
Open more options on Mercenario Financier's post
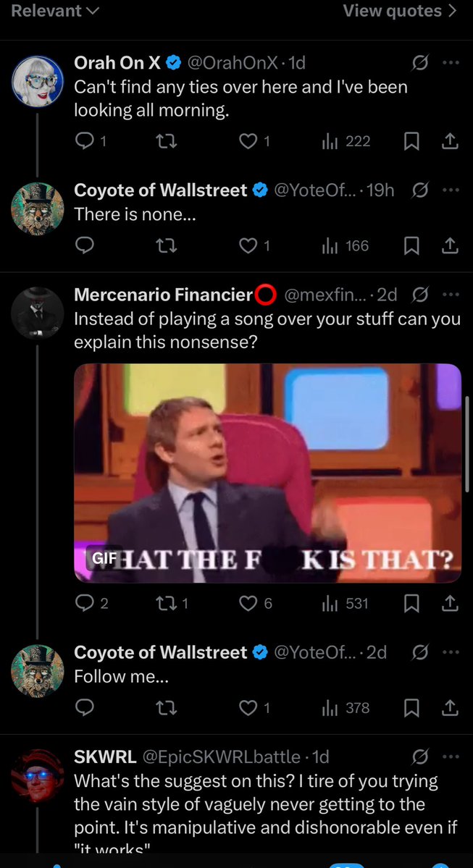(x=451, y=295)
